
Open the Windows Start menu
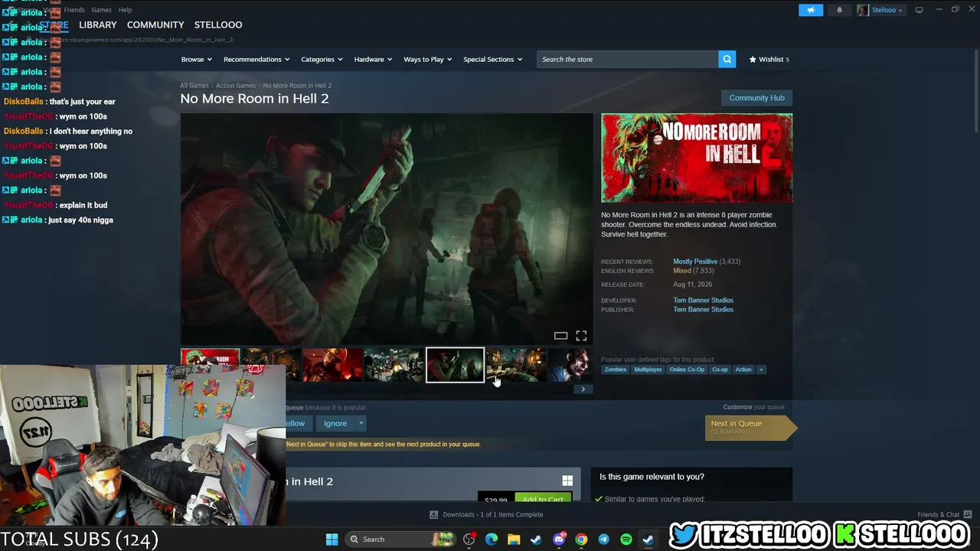[332, 540]
